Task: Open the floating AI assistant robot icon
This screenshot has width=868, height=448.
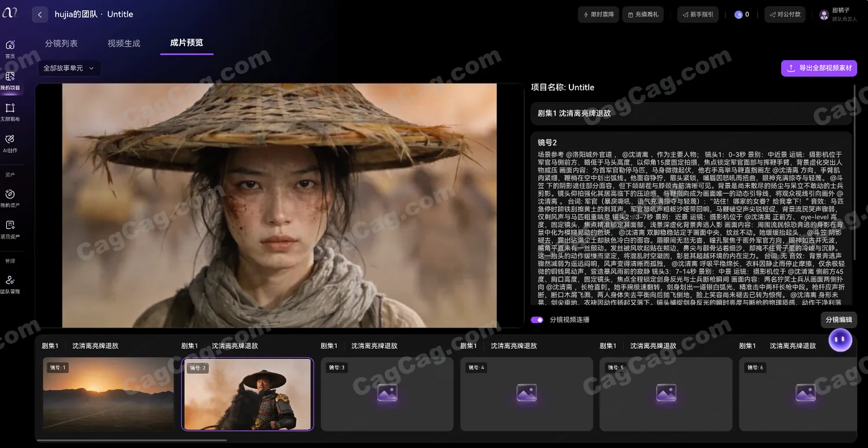Action: [x=840, y=340]
